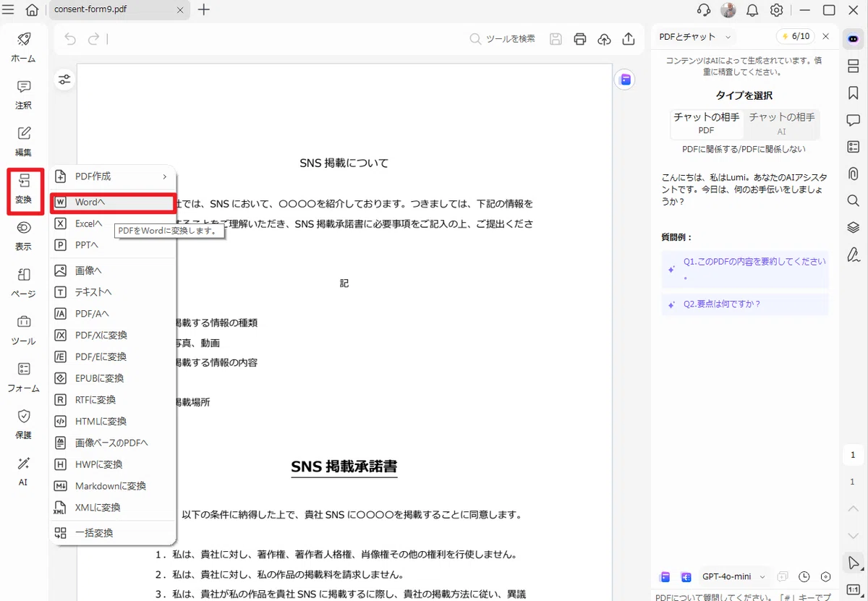Image resolution: width=868 pixels, height=601 pixels.
Task: Open the bookmarks panel icon
Action: (853, 93)
